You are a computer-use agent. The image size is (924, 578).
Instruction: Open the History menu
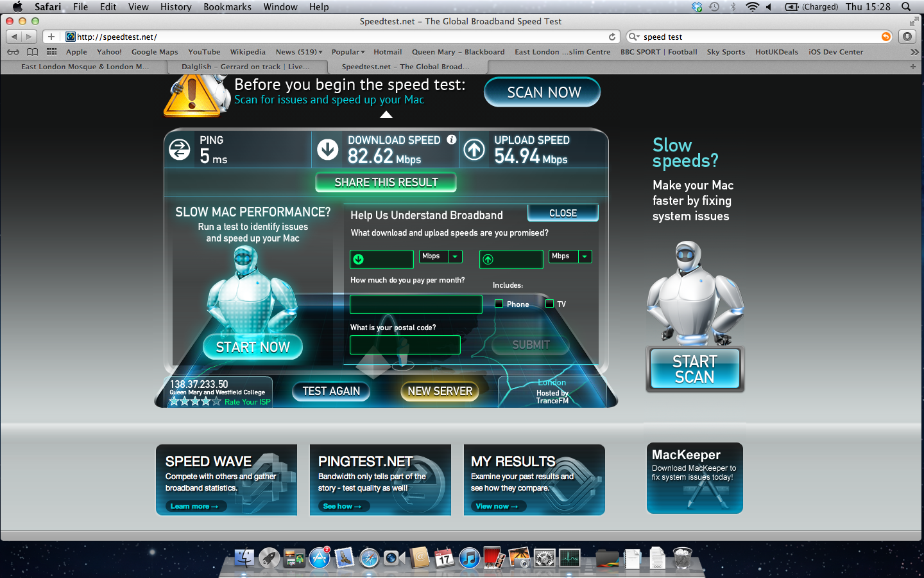pyautogui.click(x=176, y=7)
